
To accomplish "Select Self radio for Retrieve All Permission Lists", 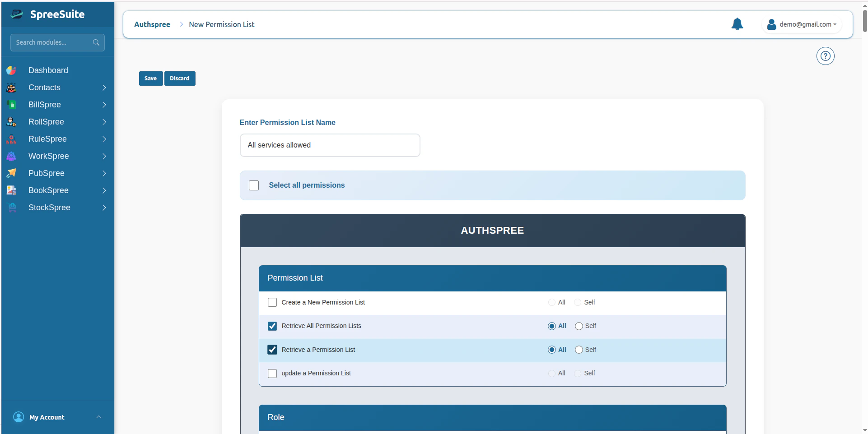I will point(579,326).
